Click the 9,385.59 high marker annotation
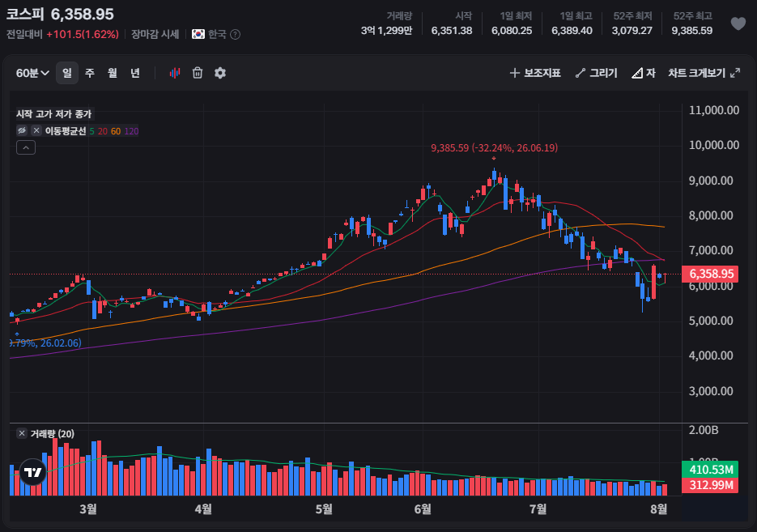This screenshot has width=757, height=532. (x=494, y=147)
